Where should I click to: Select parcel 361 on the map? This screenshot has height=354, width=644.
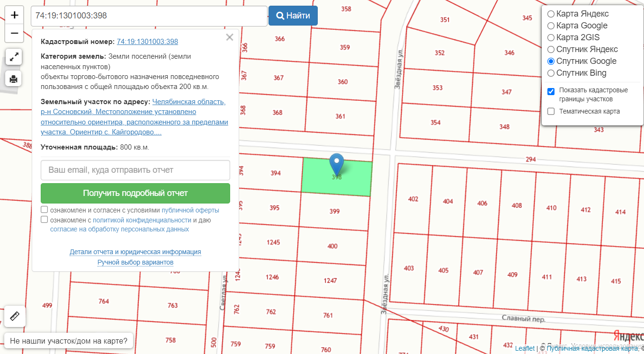tap(340, 116)
